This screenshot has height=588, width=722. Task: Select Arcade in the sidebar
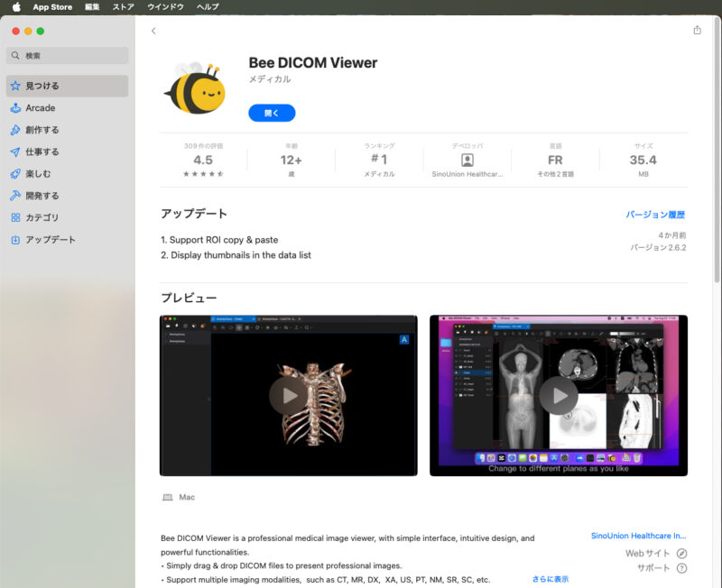point(67,108)
